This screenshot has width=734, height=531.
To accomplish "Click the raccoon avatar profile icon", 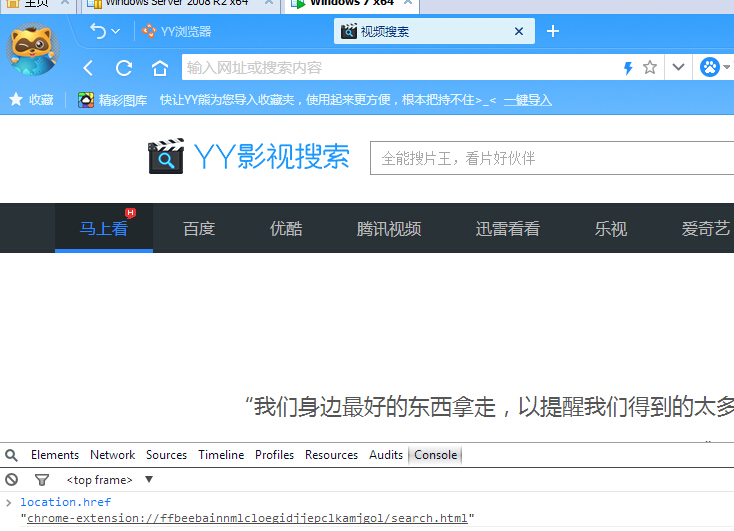I will (x=33, y=49).
